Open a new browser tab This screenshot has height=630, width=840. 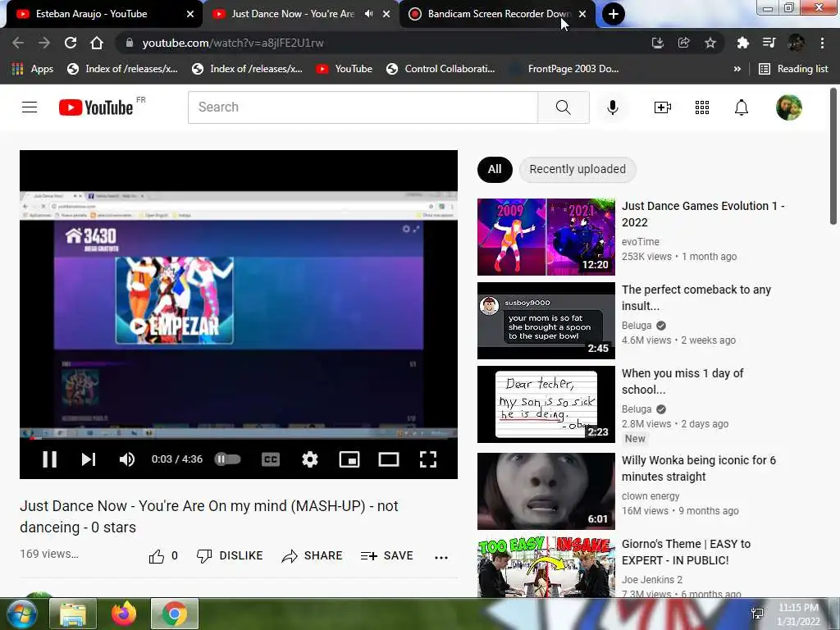(614, 14)
